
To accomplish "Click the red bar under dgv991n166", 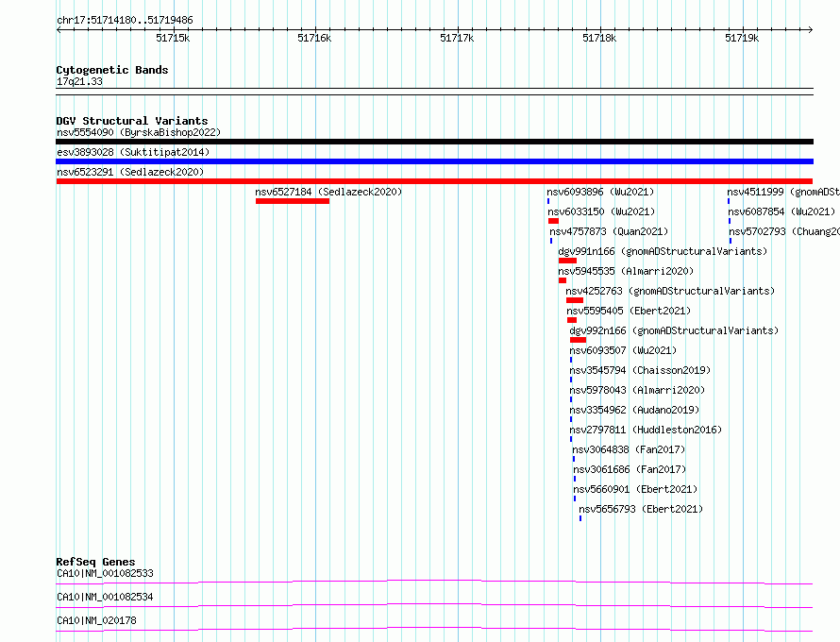I will point(568,261).
